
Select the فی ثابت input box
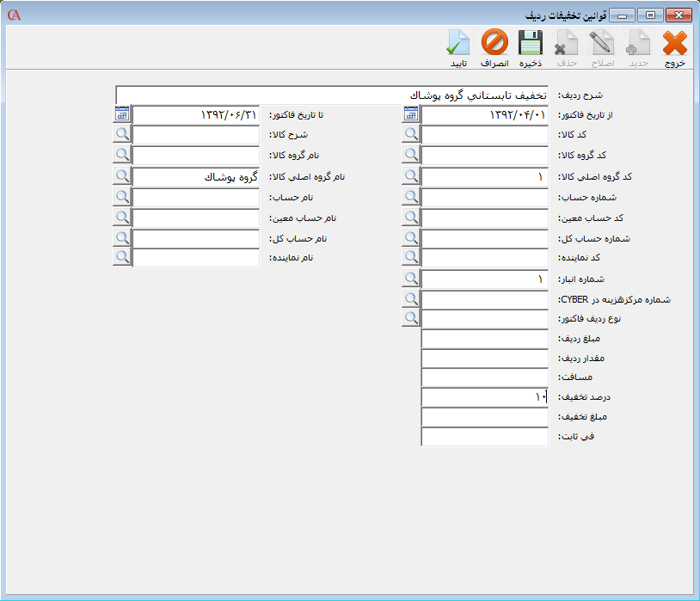484,437
